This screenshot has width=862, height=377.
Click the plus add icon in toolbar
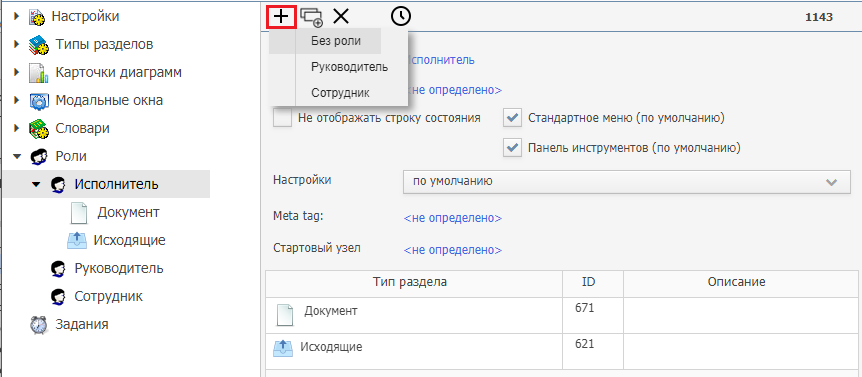[281, 16]
